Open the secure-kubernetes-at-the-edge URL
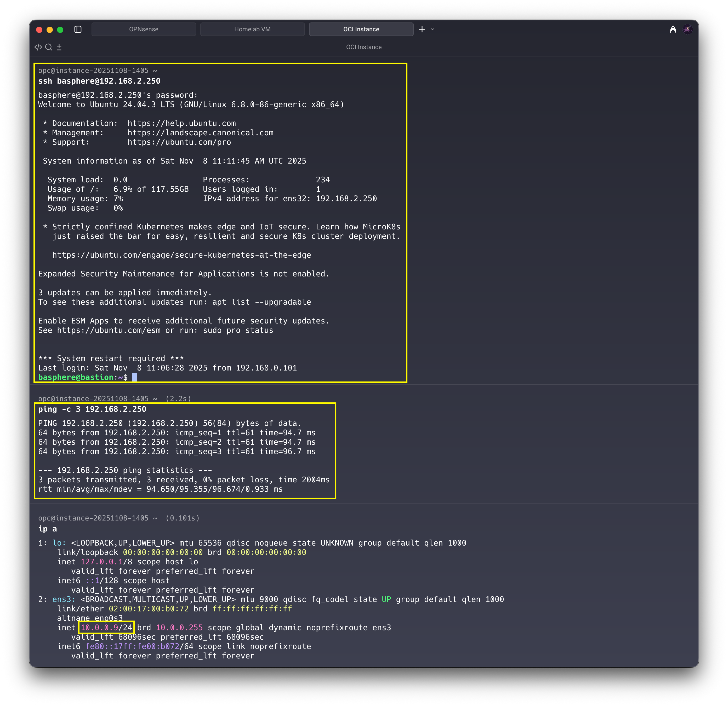 coord(182,255)
